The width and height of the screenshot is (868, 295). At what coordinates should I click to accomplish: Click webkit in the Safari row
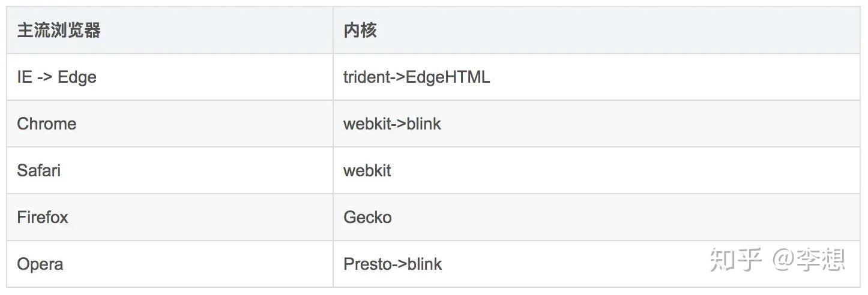[x=367, y=171]
